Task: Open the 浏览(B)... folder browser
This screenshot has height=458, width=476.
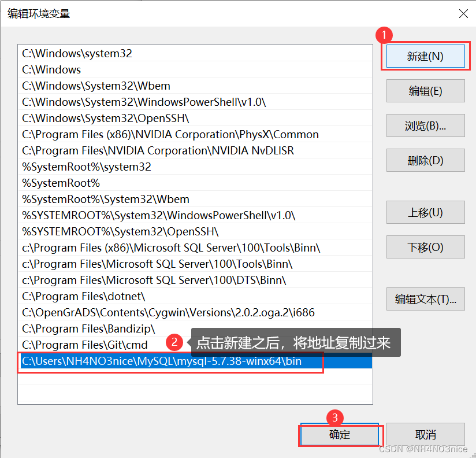Action: click(x=425, y=125)
